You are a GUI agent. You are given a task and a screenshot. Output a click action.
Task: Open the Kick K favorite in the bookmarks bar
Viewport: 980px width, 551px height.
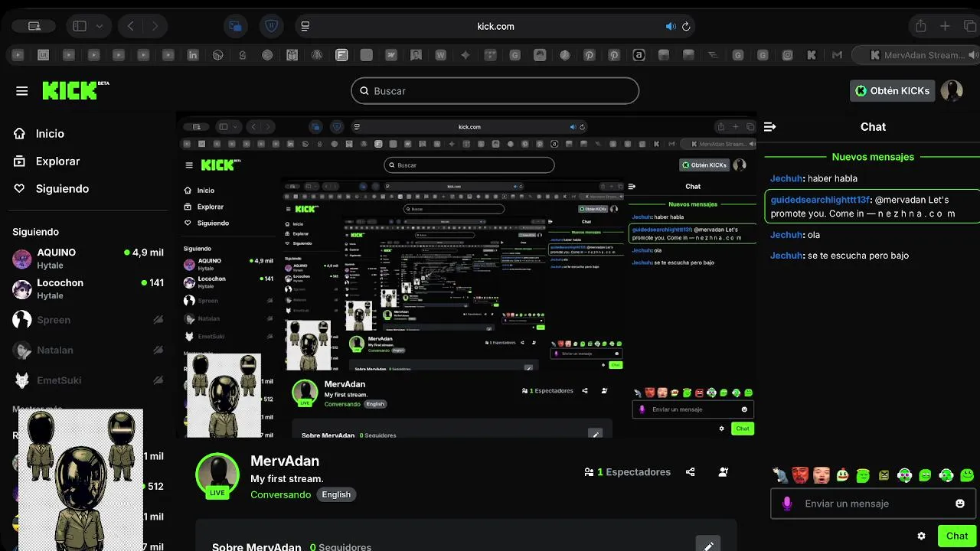(812, 55)
